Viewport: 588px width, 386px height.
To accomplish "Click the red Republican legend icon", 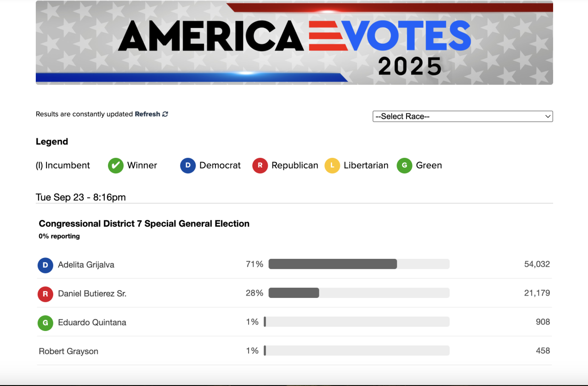I will pos(260,166).
